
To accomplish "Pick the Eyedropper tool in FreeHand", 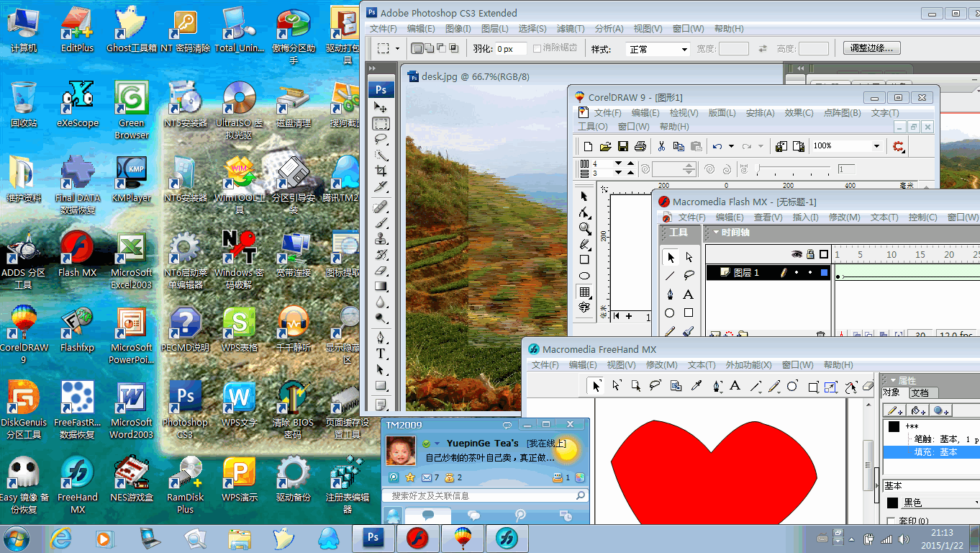I will 696,386.
